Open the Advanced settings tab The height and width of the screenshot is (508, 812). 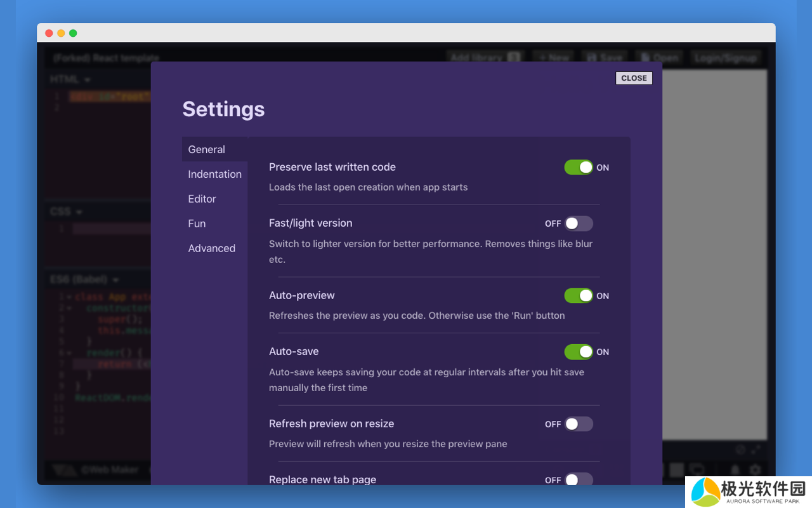pyautogui.click(x=211, y=248)
